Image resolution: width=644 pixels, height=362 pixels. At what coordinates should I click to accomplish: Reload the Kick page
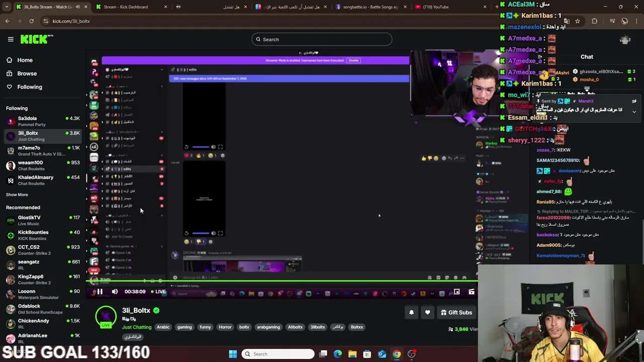tap(31, 21)
